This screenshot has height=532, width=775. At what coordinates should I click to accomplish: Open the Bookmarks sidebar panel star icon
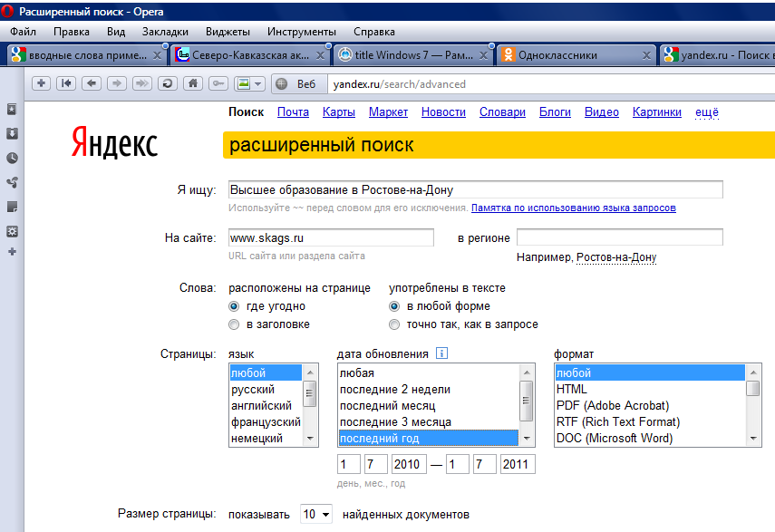pyautogui.click(x=13, y=109)
